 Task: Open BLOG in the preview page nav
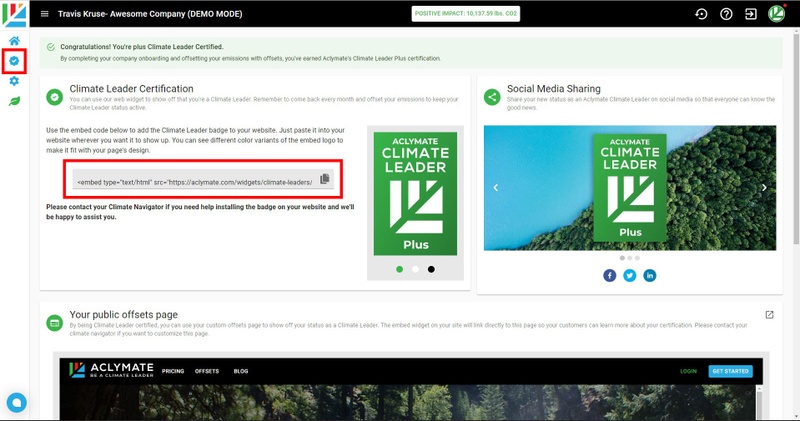click(241, 371)
